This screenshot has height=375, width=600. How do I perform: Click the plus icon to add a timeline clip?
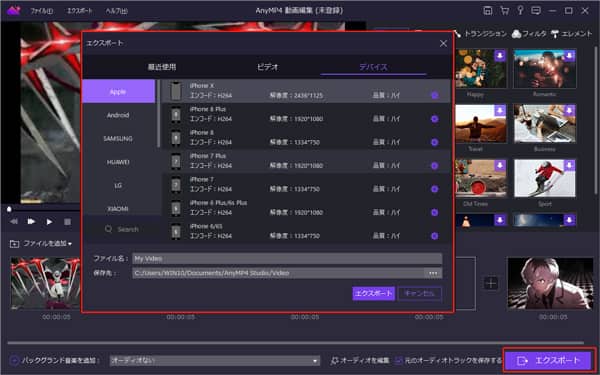(x=491, y=284)
